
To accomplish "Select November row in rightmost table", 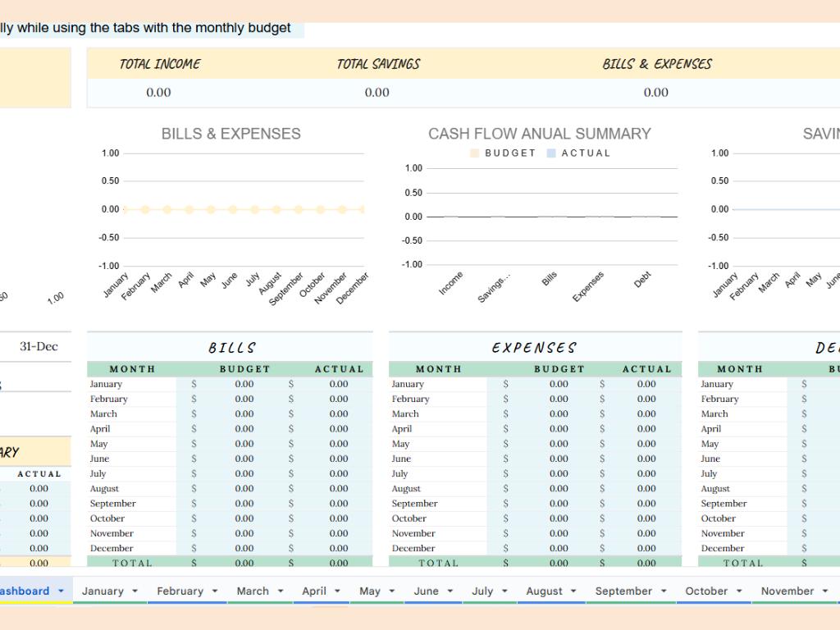I will [769, 533].
